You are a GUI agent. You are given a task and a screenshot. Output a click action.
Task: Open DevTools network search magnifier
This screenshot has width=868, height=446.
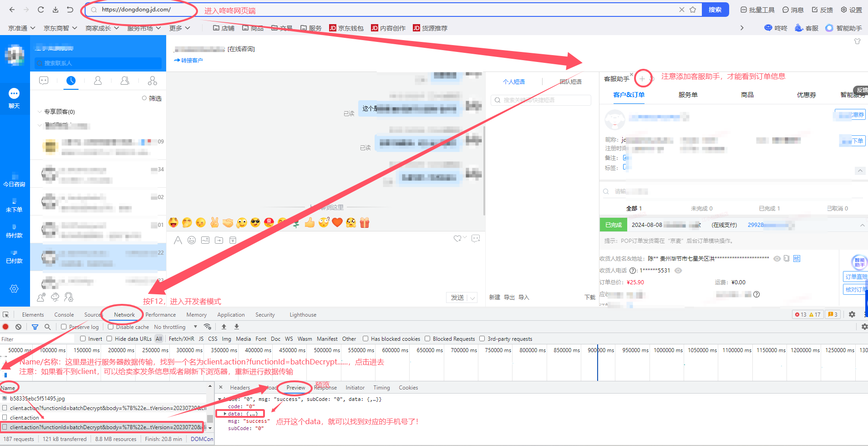pos(47,327)
